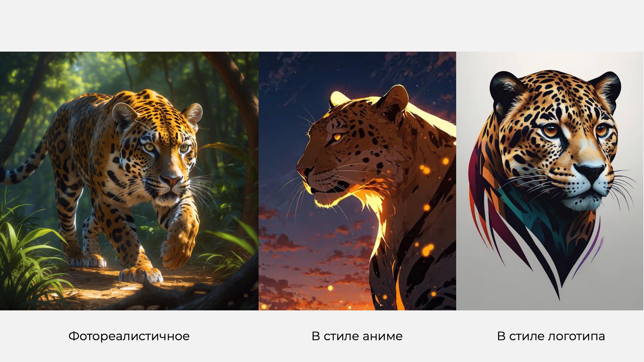Click the pink nose of the photorealistic jaguar
The width and height of the screenshot is (644, 362).
coord(172,180)
